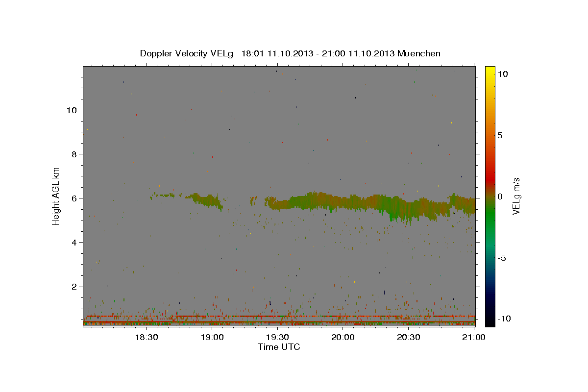Click the start timestamp "18:01 11.10.2013" in the title
Viewport: 588px width, 392px height.
tap(278, 53)
